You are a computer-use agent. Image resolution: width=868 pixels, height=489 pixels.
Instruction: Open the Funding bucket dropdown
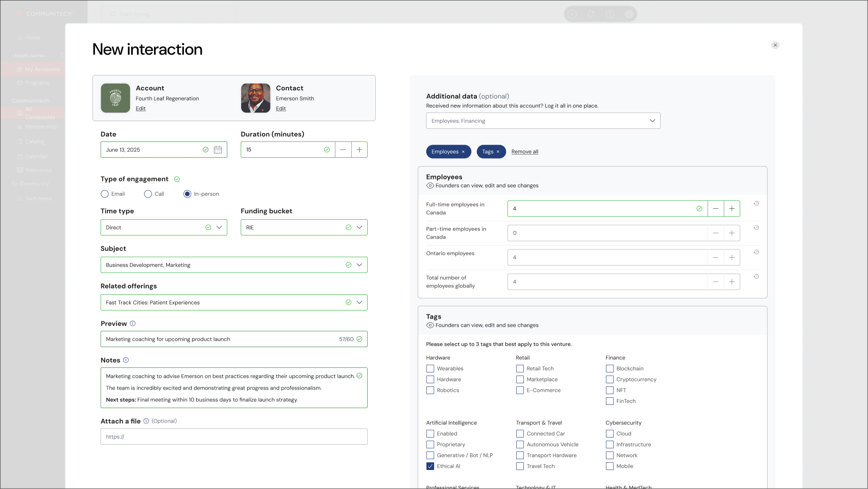359,227
